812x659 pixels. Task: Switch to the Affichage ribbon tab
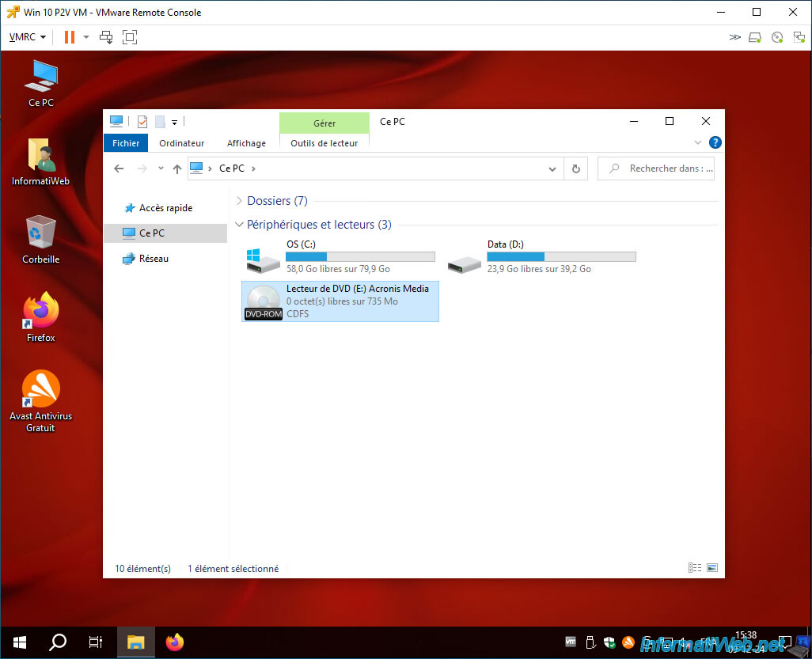click(246, 143)
